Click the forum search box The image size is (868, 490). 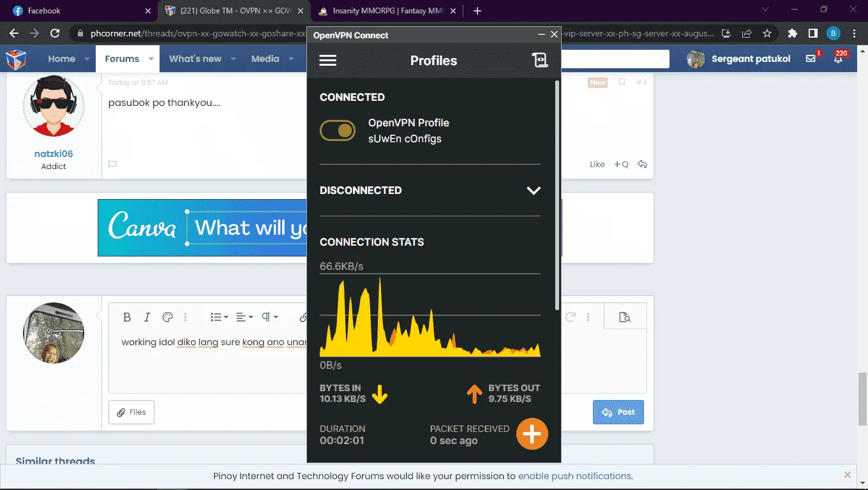[x=614, y=59]
